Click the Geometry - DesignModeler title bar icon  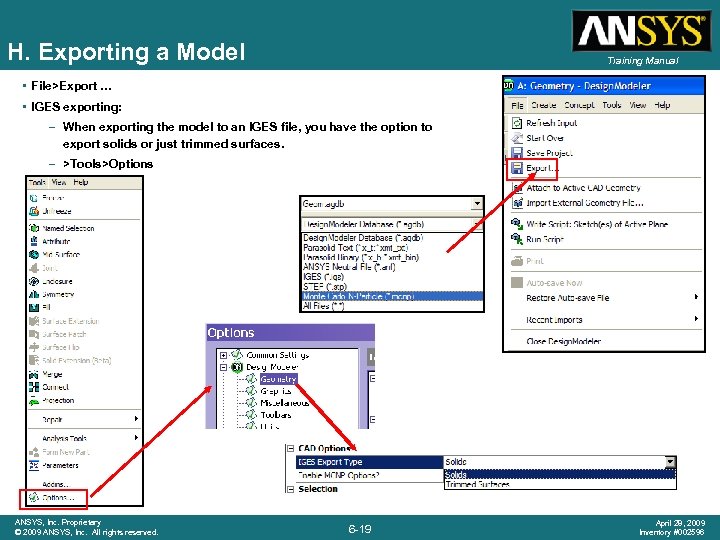coord(509,85)
